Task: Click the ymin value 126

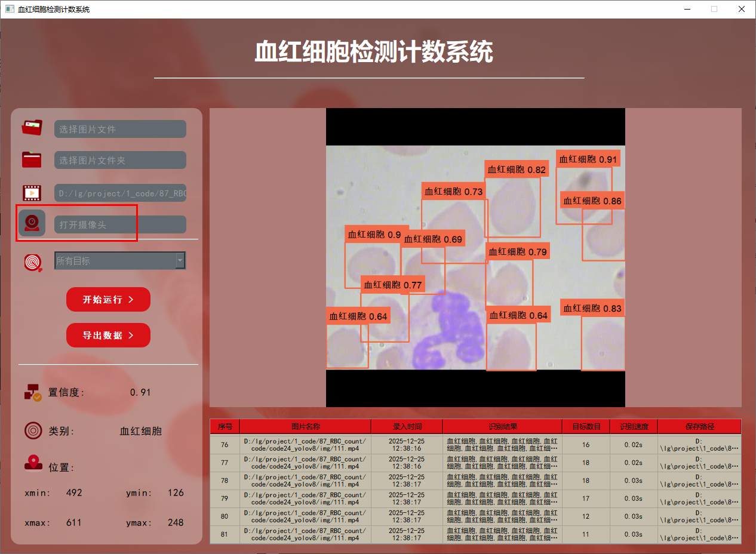Action: point(176,493)
